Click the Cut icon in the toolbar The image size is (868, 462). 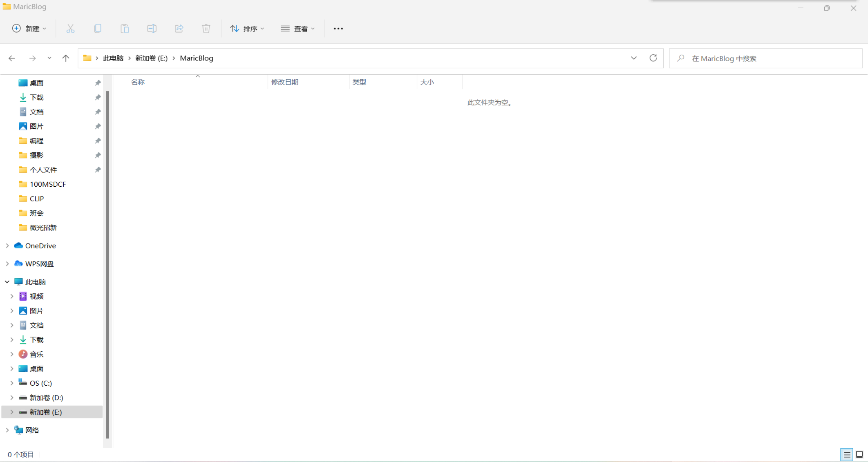click(71, 29)
